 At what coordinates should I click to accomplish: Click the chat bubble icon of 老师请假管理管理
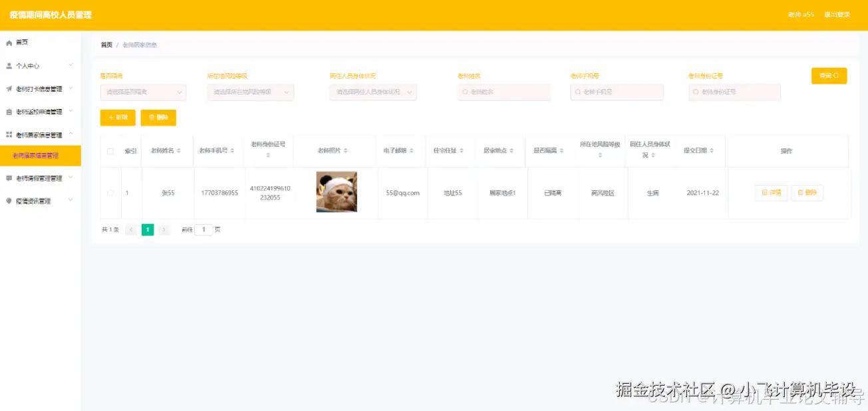[x=9, y=178]
